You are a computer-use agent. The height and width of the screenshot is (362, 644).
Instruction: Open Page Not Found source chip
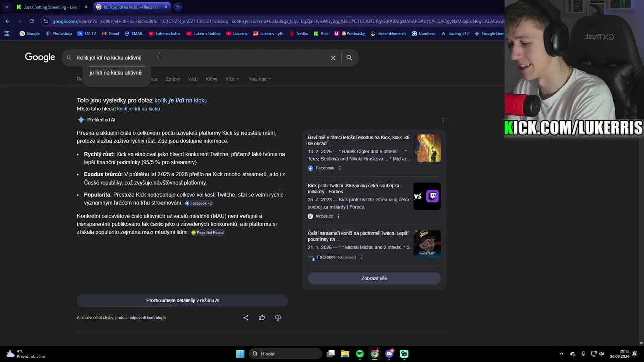(208, 233)
